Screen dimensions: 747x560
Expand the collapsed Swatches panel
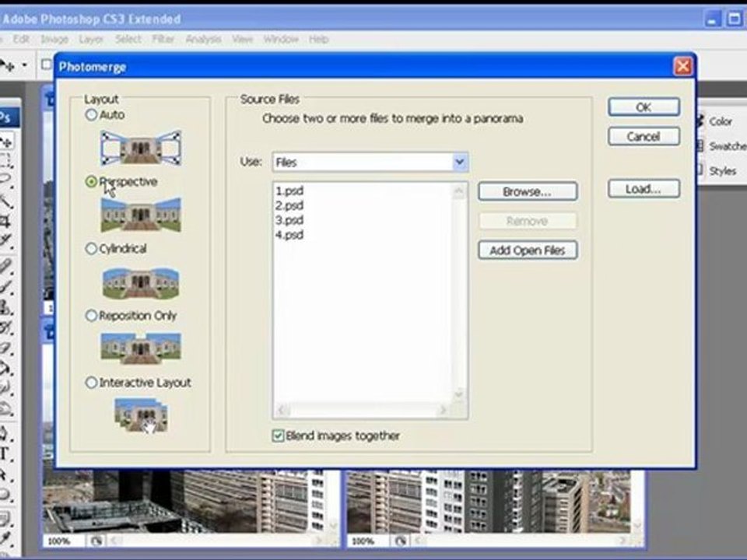722,146
